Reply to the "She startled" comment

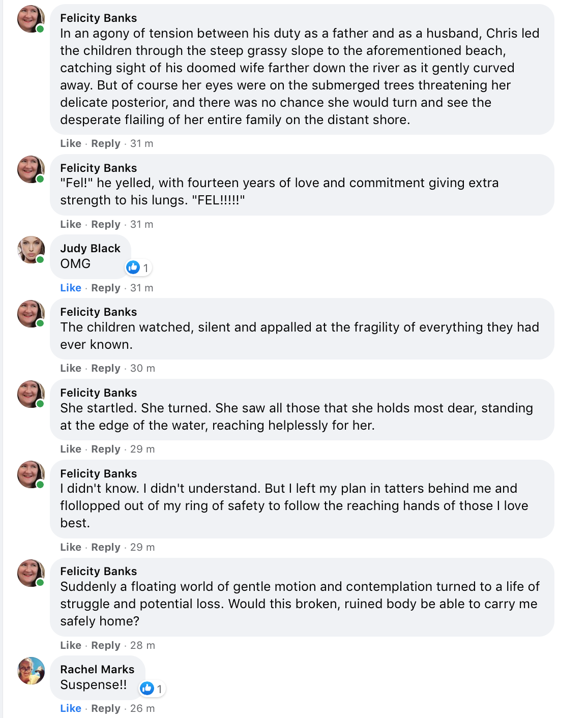(106, 449)
